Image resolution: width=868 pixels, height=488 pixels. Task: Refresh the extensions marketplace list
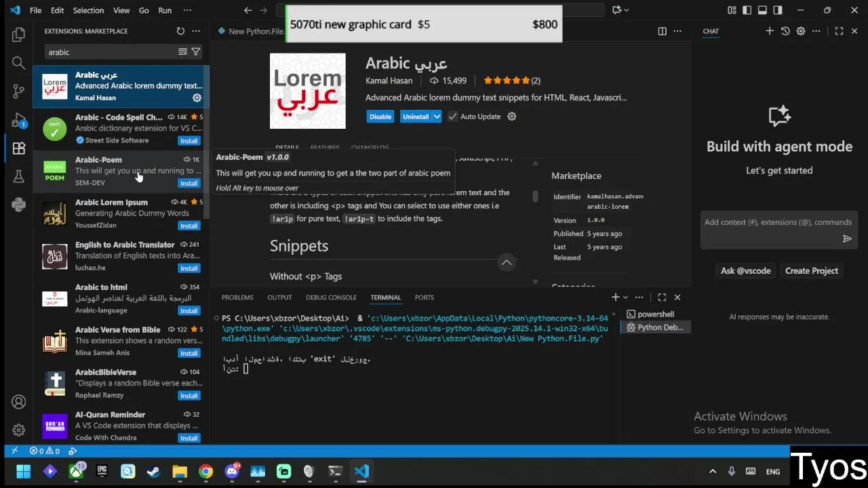click(x=180, y=31)
